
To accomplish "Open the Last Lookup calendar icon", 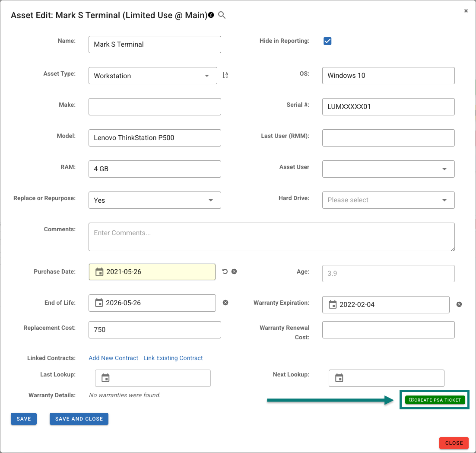I will point(105,378).
